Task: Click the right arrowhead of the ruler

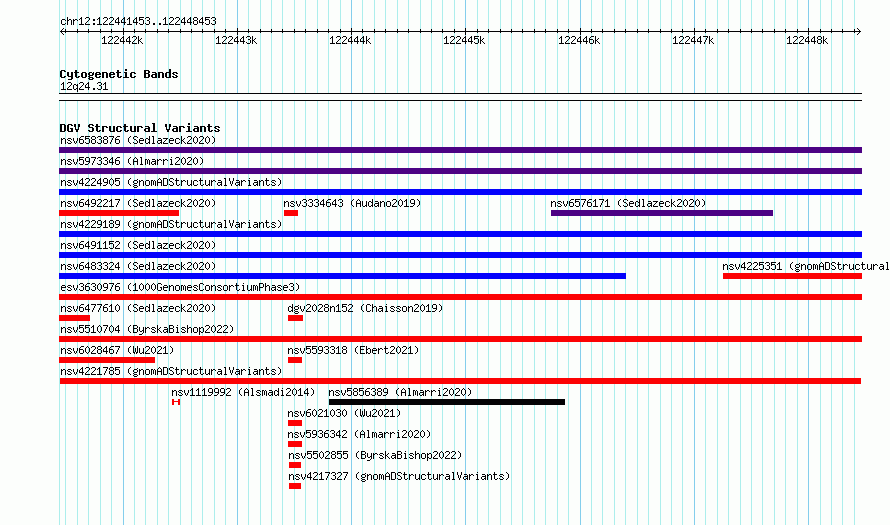Action: point(859,31)
